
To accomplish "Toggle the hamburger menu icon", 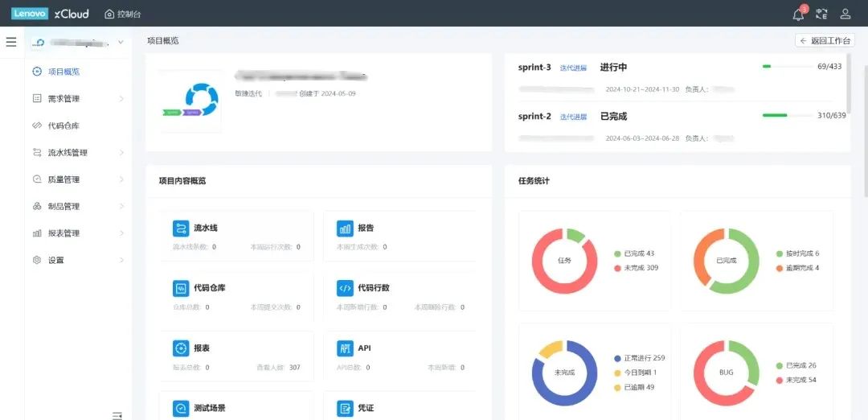I will point(11,42).
